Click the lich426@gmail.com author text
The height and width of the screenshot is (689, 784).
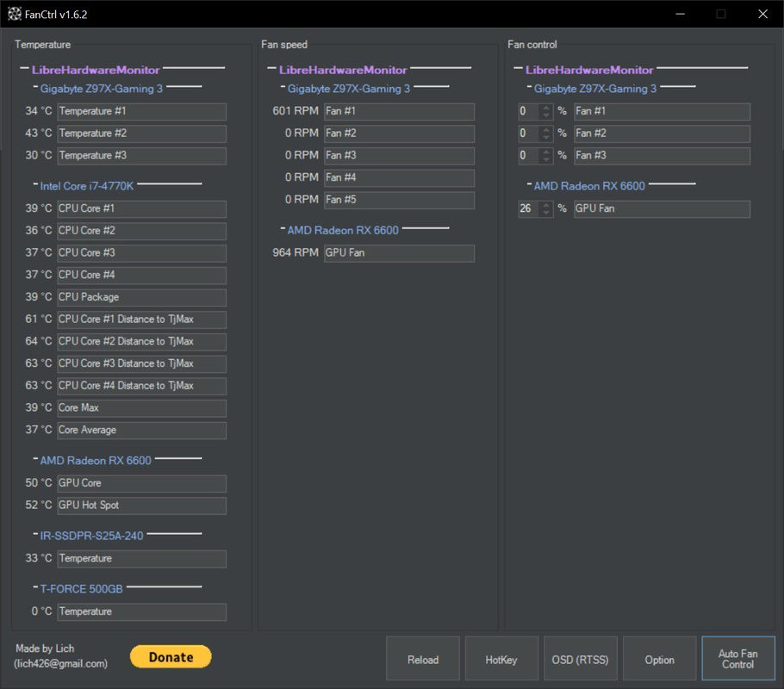pyautogui.click(x=60, y=663)
